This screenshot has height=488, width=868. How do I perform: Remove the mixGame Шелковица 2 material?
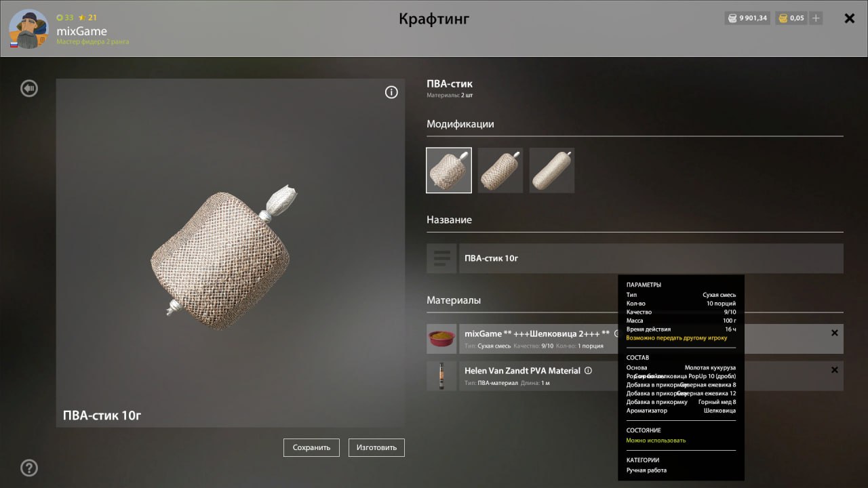pyautogui.click(x=835, y=333)
